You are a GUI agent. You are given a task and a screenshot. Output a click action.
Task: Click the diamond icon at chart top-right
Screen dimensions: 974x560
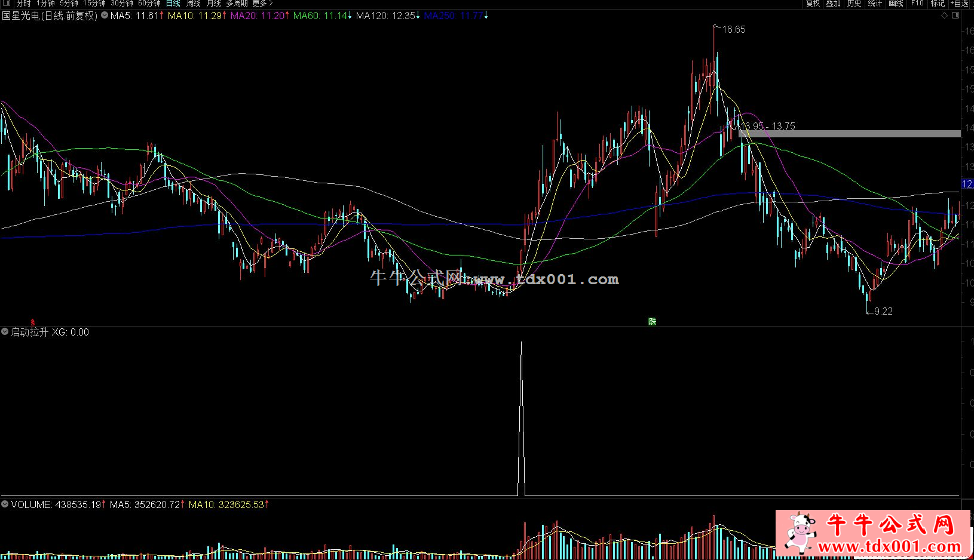[x=944, y=16]
